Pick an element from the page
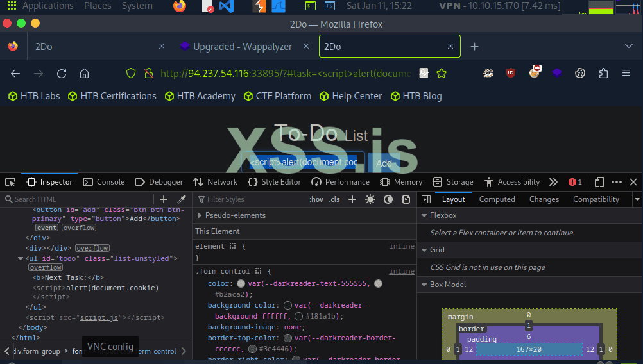The height and width of the screenshot is (364, 643). [x=10, y=182]
